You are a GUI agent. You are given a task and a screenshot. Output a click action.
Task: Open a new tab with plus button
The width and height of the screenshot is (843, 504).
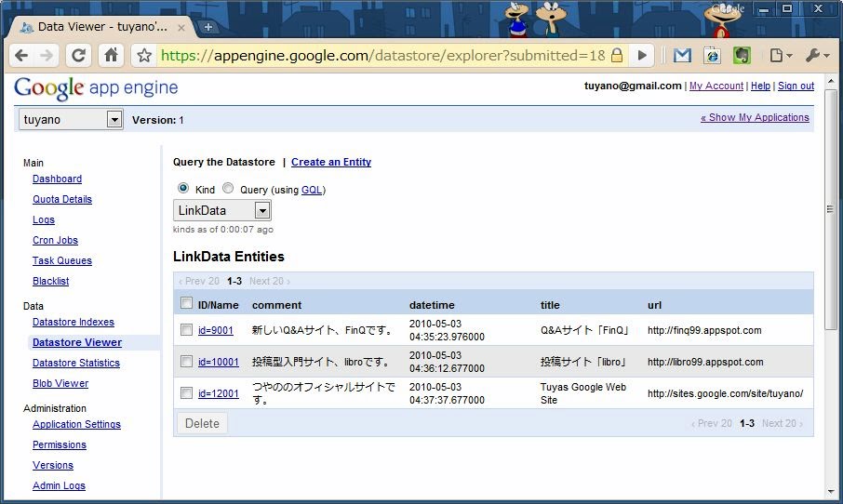[207, 27]
